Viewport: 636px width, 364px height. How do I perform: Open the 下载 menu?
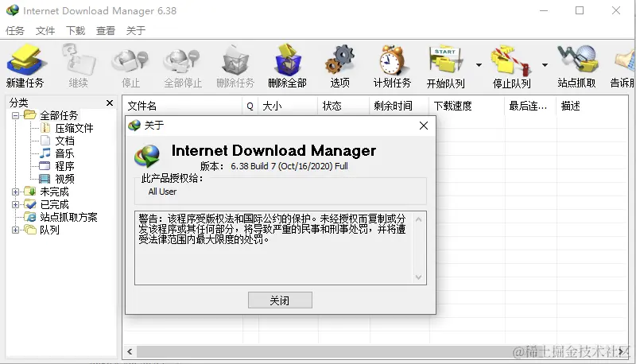(76, 30)
